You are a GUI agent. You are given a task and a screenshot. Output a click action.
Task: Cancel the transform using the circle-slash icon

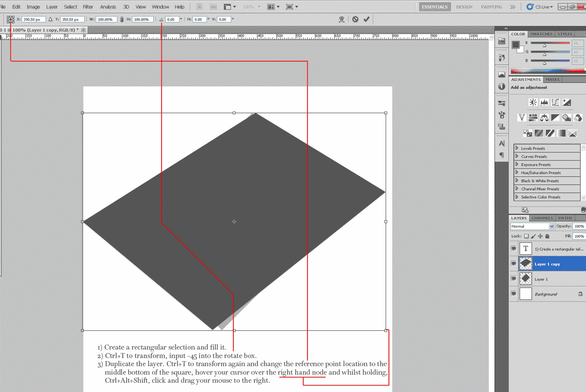coord(355,19)
